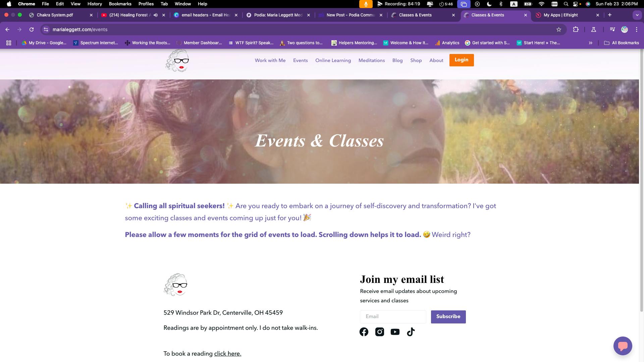
Task: Open the Facebook social icon in footer
Action: point(364,332)
